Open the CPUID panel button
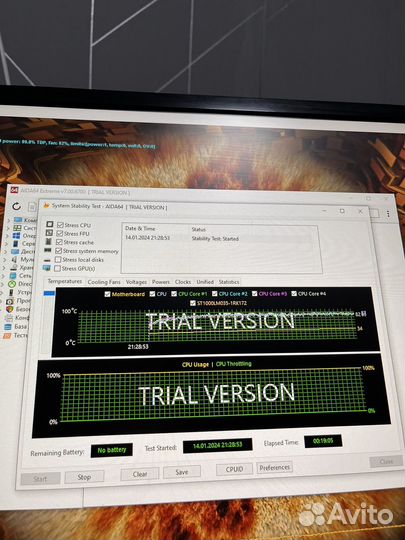 point(234,469)
